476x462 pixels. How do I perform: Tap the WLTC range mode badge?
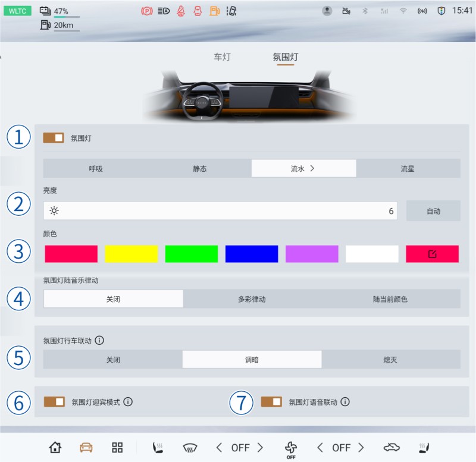click(17, 11)
